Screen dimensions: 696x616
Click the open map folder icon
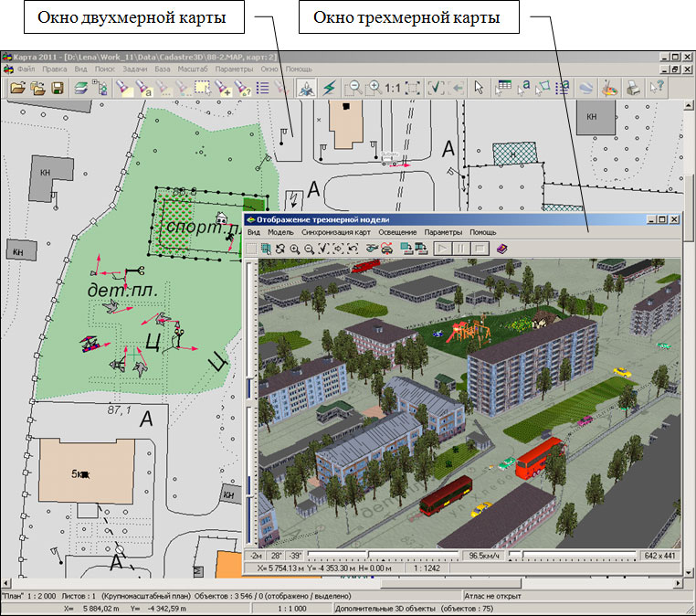click(x=17, y=88)
